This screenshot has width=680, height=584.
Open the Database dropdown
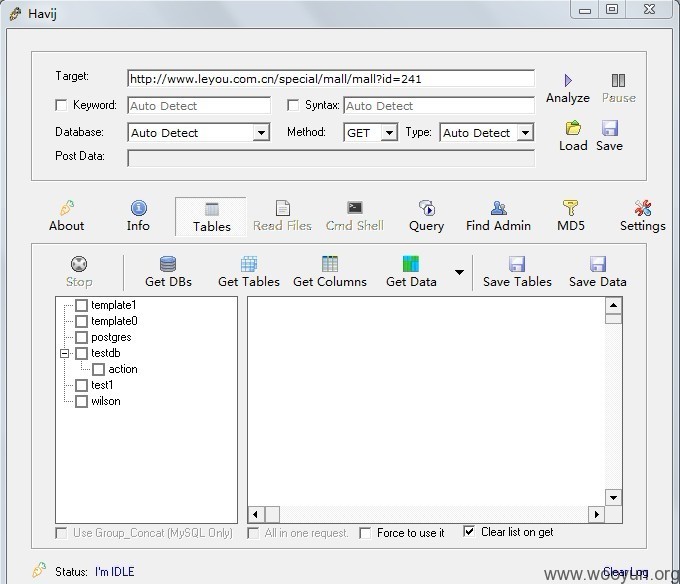coord(261,133)
